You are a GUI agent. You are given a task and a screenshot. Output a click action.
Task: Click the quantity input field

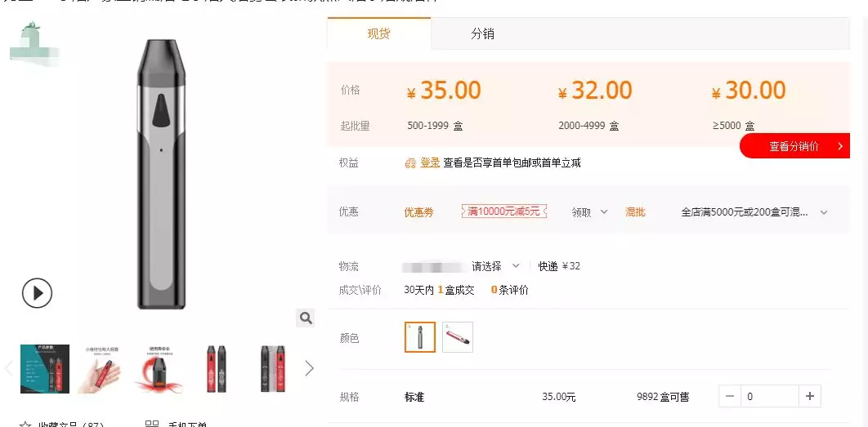pyautogui.click(x=770, y=396)
